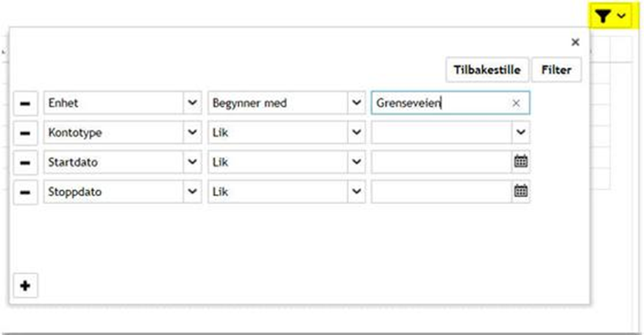Open the Stoppdato calendar picker

point(521,191)
